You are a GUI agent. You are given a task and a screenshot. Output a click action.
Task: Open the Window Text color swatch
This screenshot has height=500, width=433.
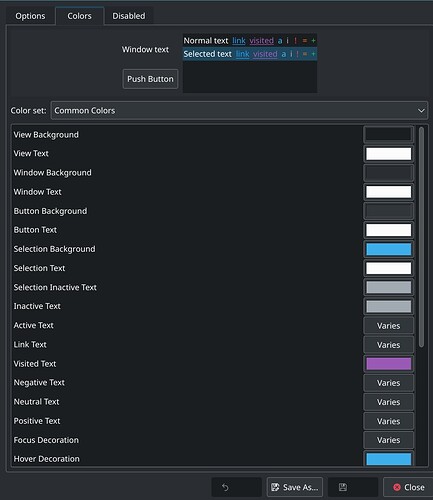click(x=389, y=192)
